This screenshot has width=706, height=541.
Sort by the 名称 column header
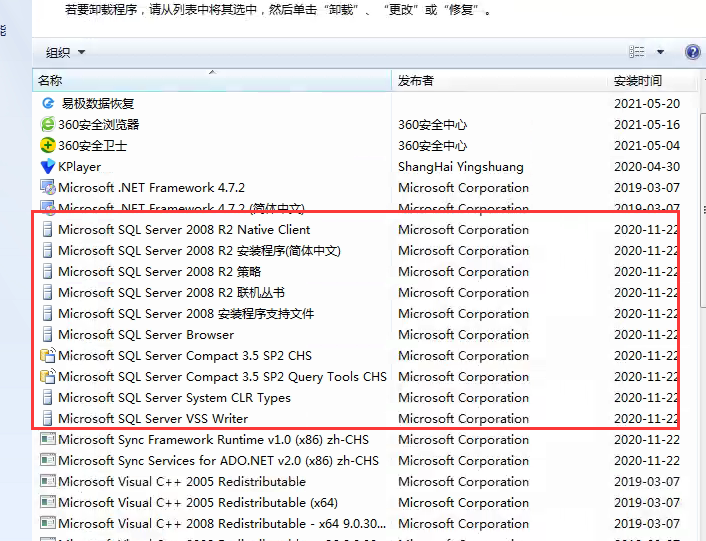click(212, 81)
